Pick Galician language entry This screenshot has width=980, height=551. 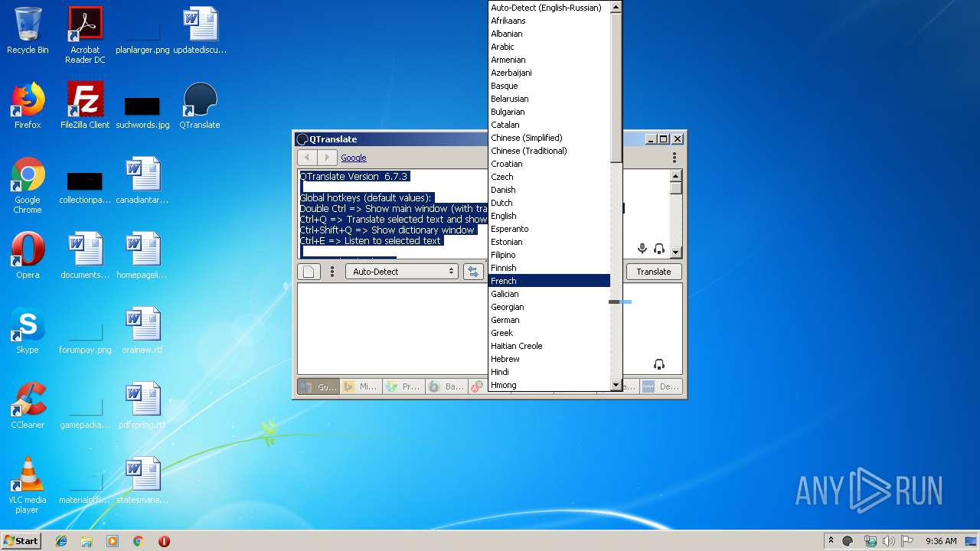pyautogui.click(x=549, y=294)
